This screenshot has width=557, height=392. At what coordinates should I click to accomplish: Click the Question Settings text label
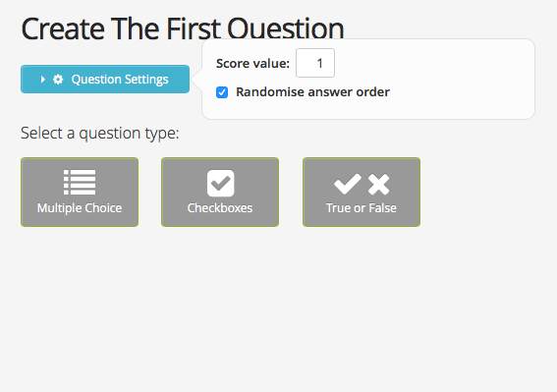click(x=120, y=80)
